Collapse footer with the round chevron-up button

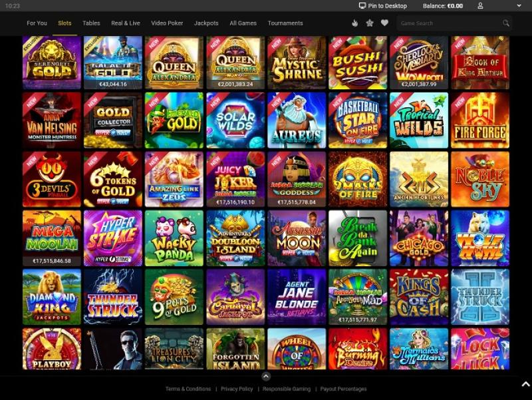pyautogui.click(x=266, y=376)
